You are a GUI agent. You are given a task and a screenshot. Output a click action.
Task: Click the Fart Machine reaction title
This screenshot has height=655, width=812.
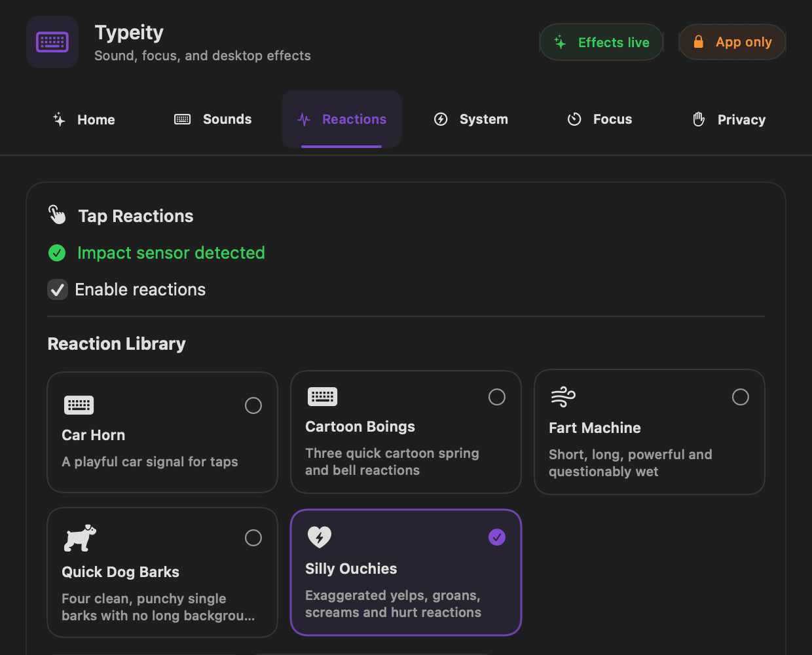(x=595, y=428)
